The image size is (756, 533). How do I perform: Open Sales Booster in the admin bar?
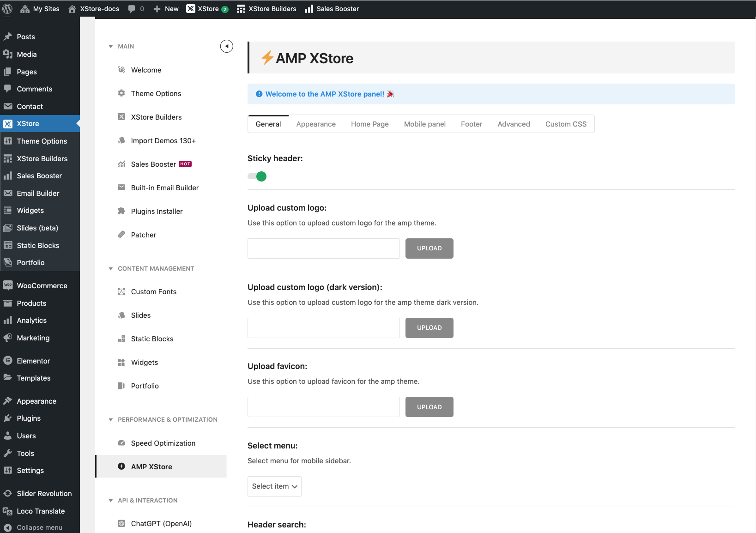[x=332, y=9]
